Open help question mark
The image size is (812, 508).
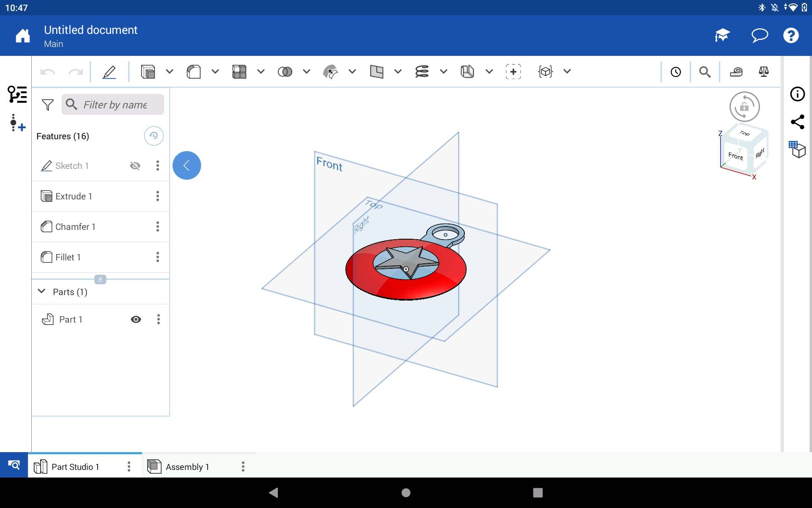tap(791, 36)
